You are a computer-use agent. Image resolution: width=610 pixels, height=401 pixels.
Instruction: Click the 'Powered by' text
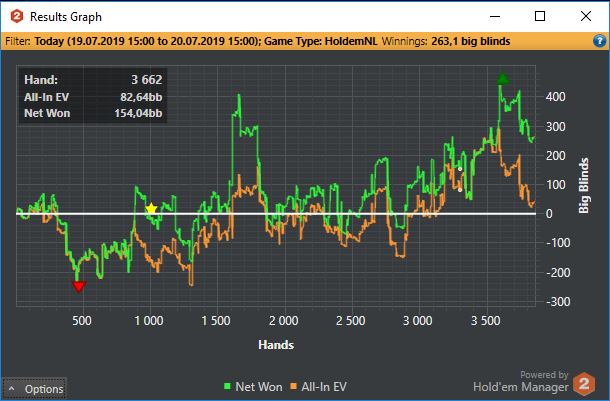coord(544,375)
